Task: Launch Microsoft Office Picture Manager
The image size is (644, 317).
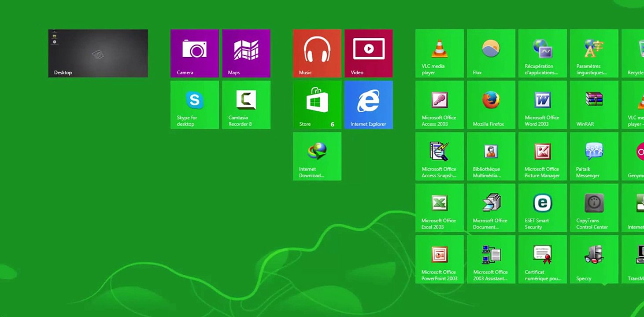Action: click(543, 156)
